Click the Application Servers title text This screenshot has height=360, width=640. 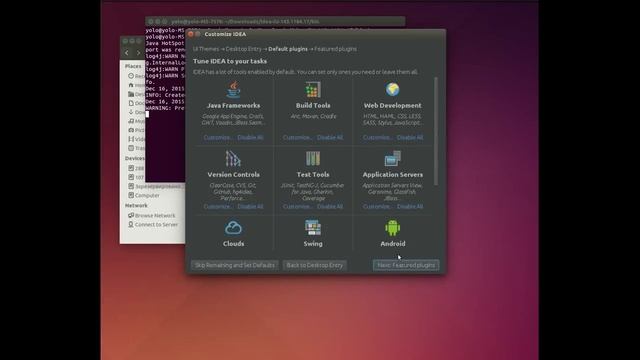click(x=393, y=174)
